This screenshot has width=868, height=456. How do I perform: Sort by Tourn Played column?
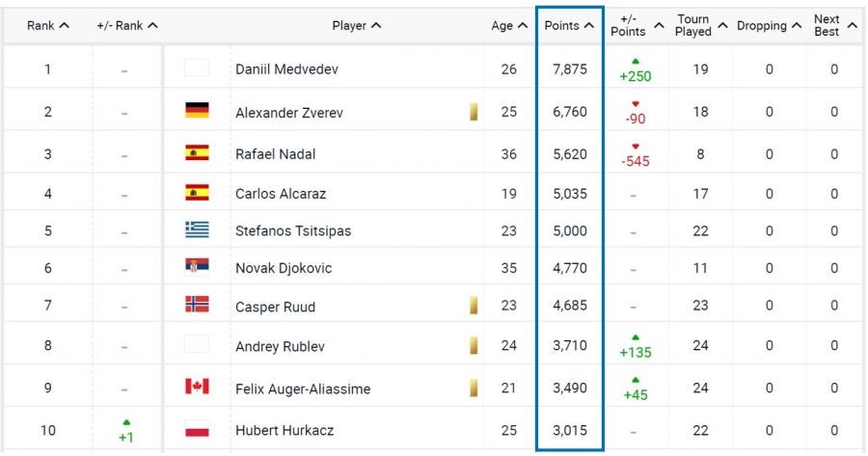[700, 26]
